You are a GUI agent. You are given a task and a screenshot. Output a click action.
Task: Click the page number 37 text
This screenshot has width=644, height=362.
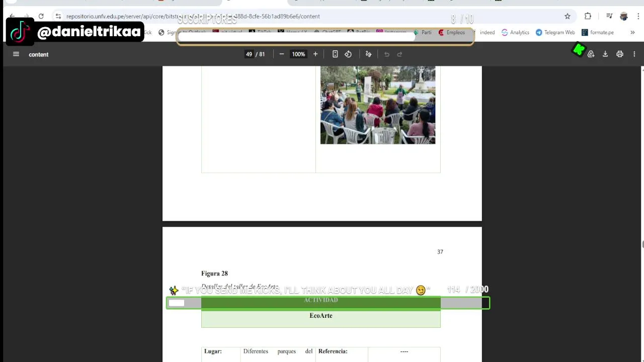click(440, 252)
